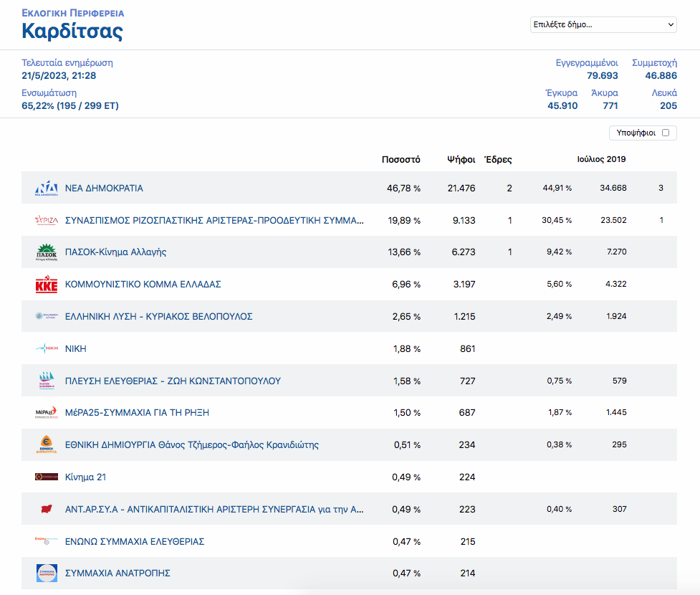
Task: Click the ΣΥΡΙΖΑ party logo
Action: click(x=47, y=220)
